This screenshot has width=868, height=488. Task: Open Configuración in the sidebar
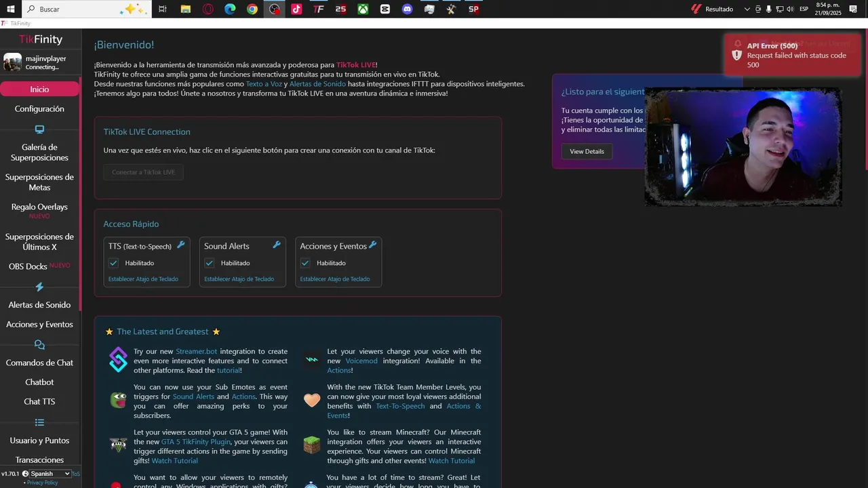pyautogui.click(x=39, y=109)
